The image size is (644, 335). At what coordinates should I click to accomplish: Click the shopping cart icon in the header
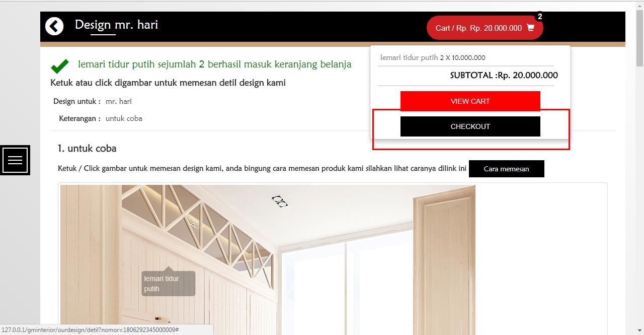530,28
